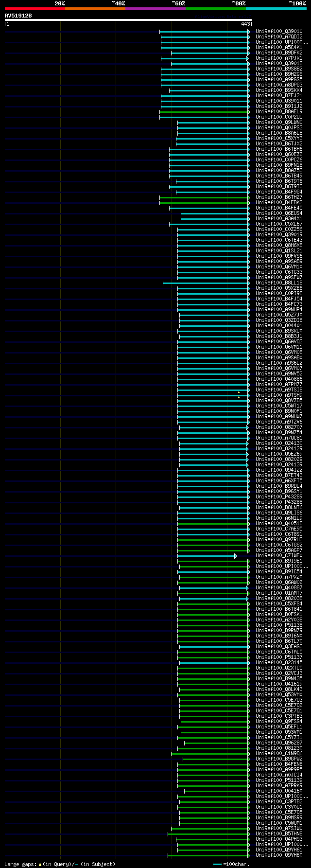Screen dimensions: 311x868
Task: Select the UniRef100_P51138 label
Action: (x=279, y=625)
